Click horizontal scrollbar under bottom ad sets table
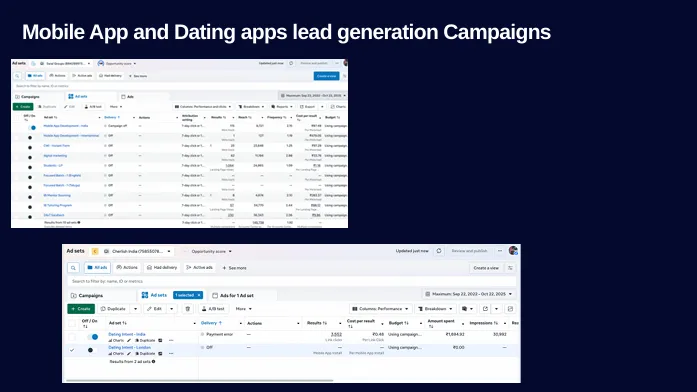The height and width of the screenshot is (392, 697). 200,380
